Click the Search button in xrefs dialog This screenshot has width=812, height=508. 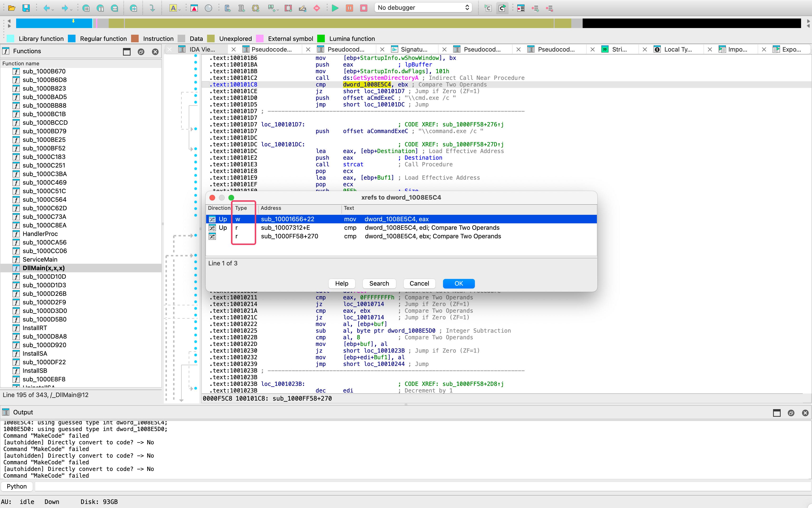click(x=379, y=283)
